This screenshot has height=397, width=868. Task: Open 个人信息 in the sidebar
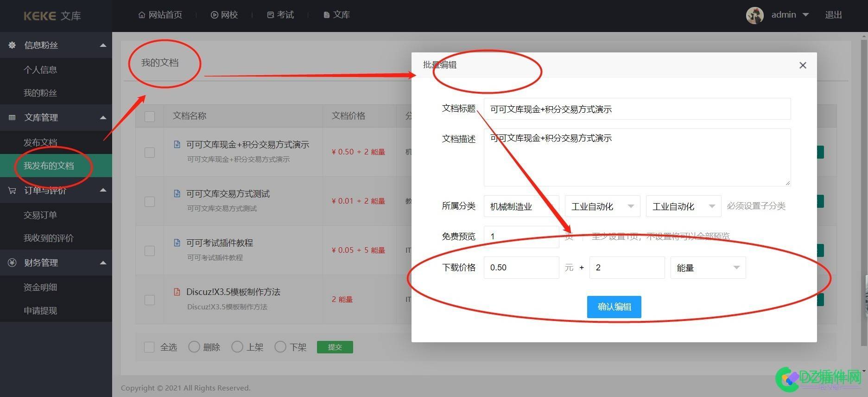coord(40,70)
